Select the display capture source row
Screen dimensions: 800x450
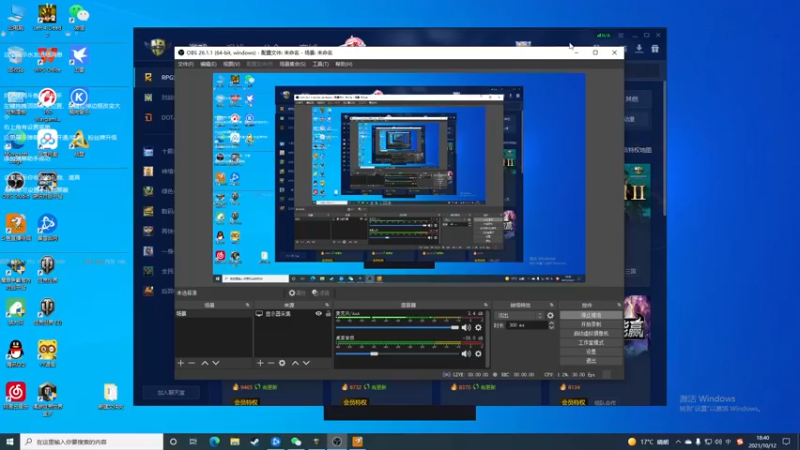[293, 314]
